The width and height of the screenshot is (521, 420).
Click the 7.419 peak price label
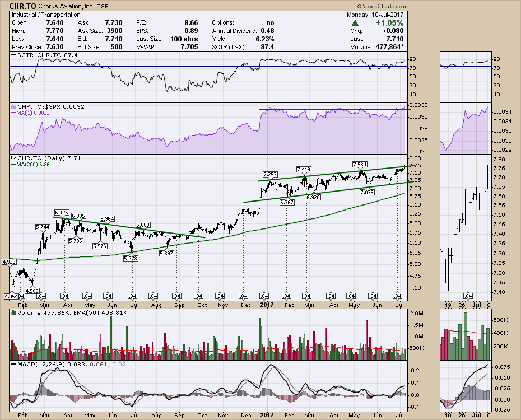click(x=304, y=169)
